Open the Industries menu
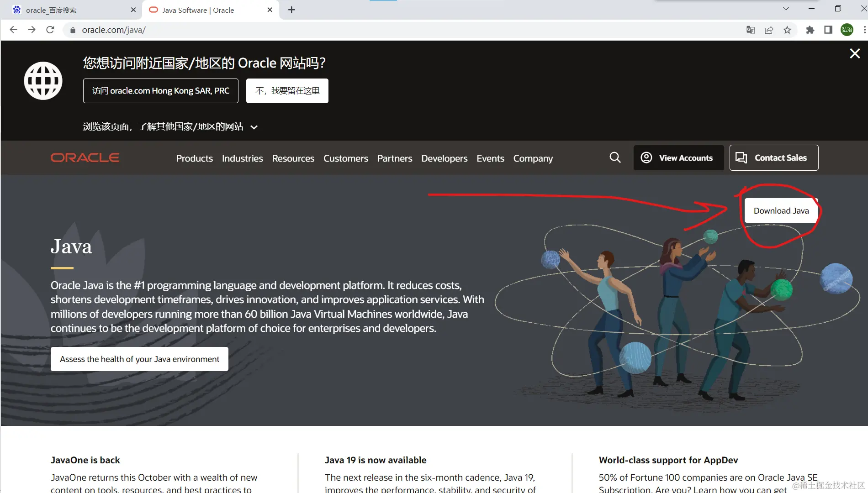 pos(243,158)
